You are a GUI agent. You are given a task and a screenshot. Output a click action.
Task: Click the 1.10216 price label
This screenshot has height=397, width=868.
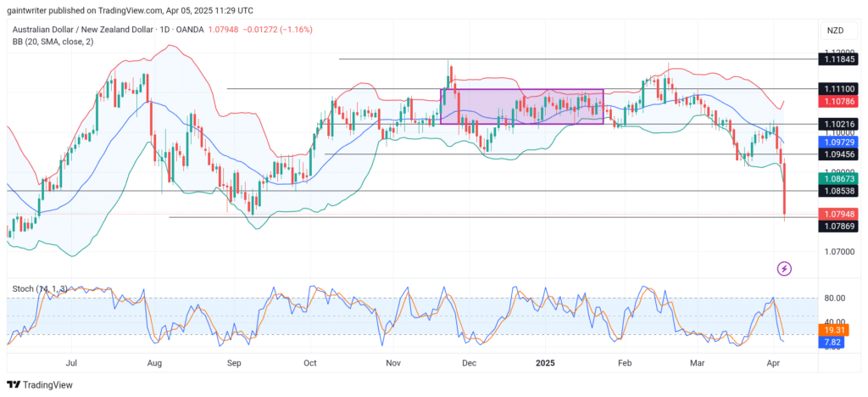click(x=838, y=125)
